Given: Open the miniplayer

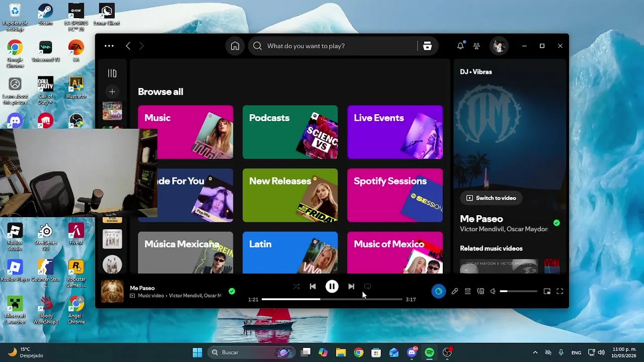Looking at the screenshot, I should [547, 291].
